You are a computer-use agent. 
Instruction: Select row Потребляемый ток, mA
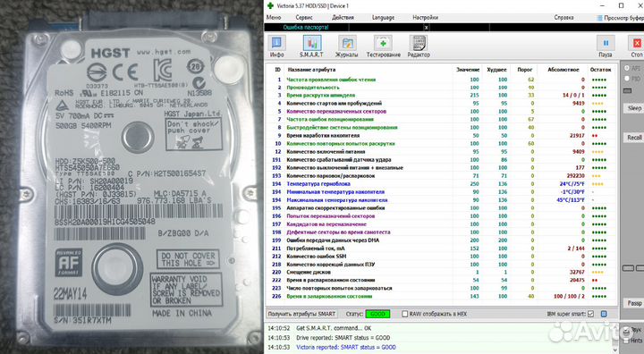click(x=441, y=249)
